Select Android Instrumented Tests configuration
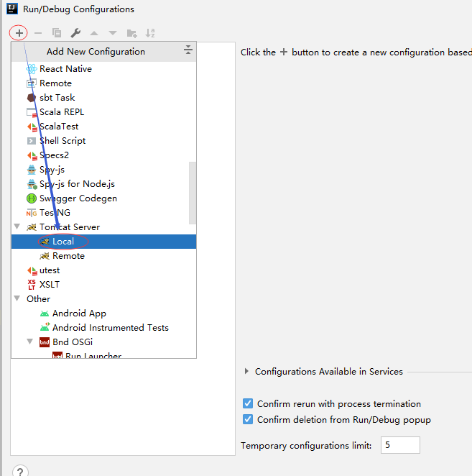 [103, 328]
